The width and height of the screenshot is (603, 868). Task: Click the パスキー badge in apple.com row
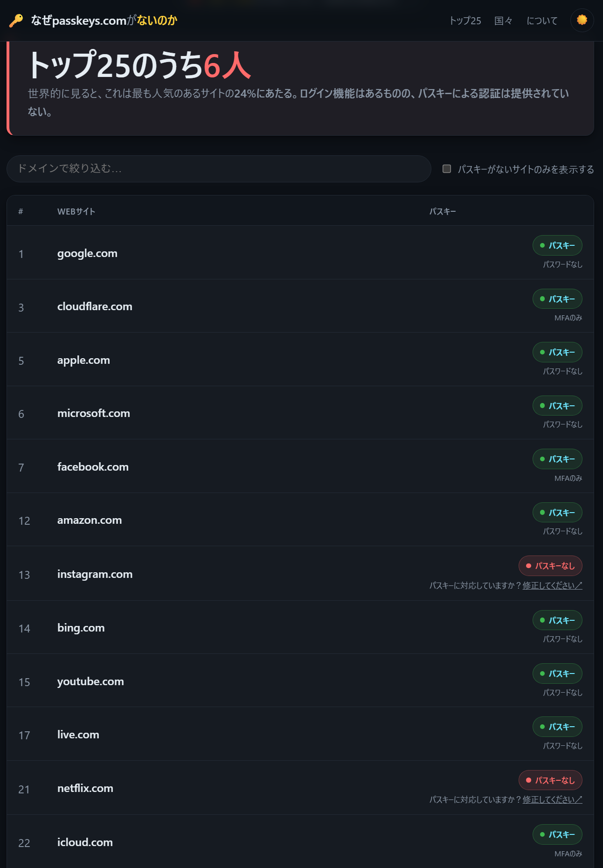point(557,352)
